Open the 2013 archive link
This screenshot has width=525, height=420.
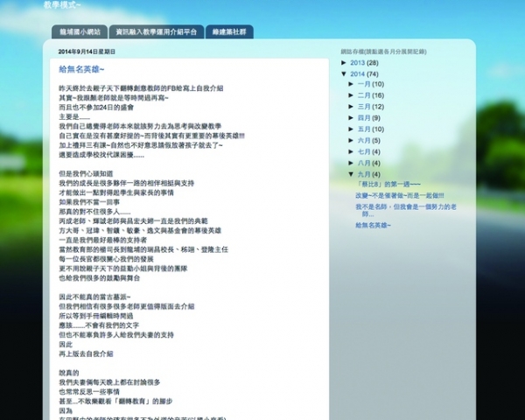(357, 63)
